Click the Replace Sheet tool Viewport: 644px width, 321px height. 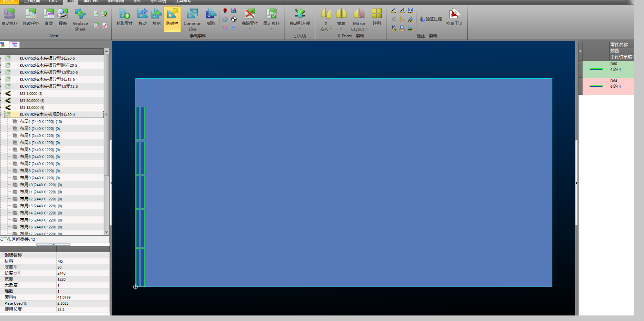80,20
